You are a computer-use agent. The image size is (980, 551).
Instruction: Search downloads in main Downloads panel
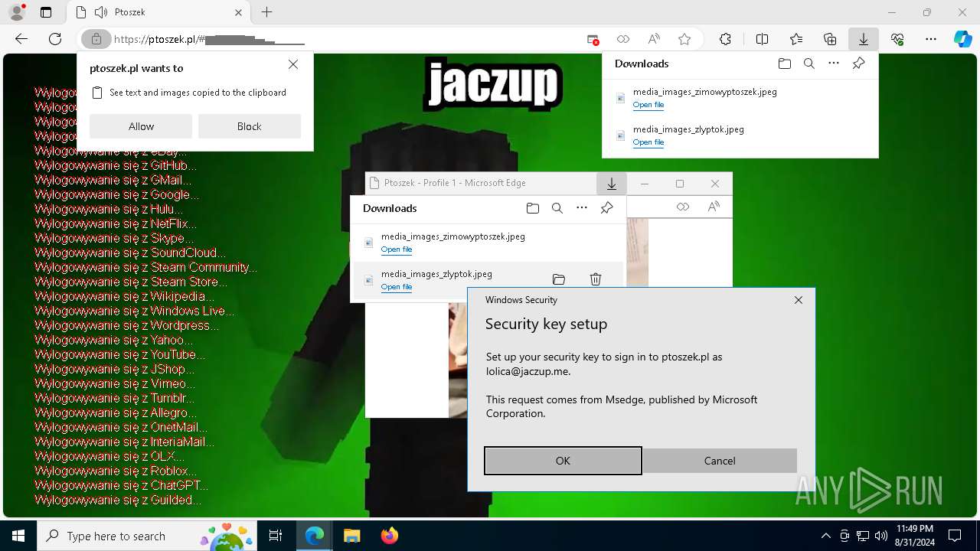point(809,64)
